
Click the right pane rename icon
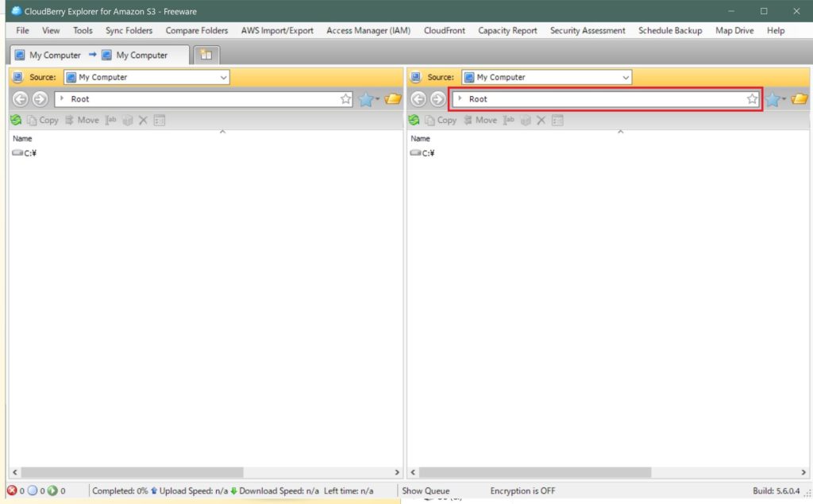point(509,121)
